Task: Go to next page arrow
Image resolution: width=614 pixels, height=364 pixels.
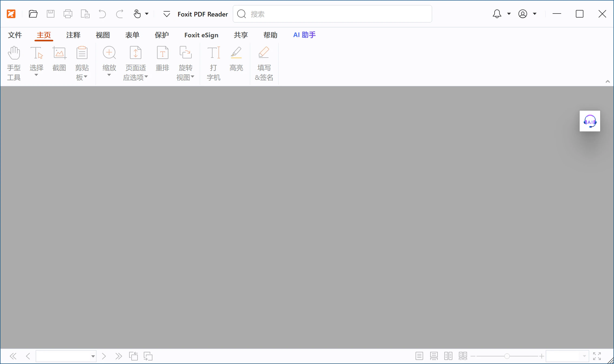Action: pyautogui.click(x=104, y=356)
